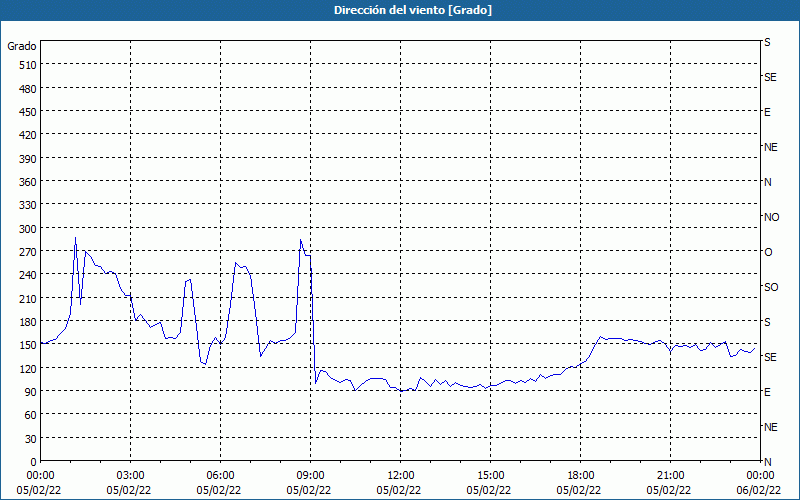800x500 pixels.
Task: Click the "NE" compass label level with 30
Action: [x=770, y=427]
